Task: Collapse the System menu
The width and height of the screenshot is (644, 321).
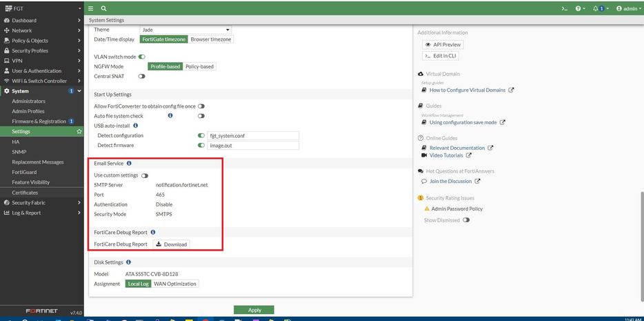Action: click(42, 91)
